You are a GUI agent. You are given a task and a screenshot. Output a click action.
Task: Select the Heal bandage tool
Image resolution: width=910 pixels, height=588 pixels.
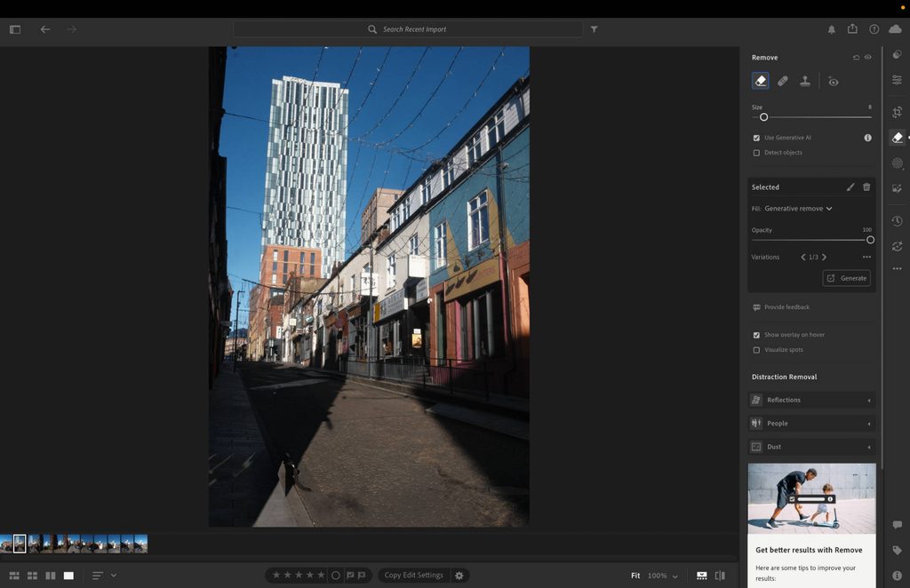pos(782,81)
